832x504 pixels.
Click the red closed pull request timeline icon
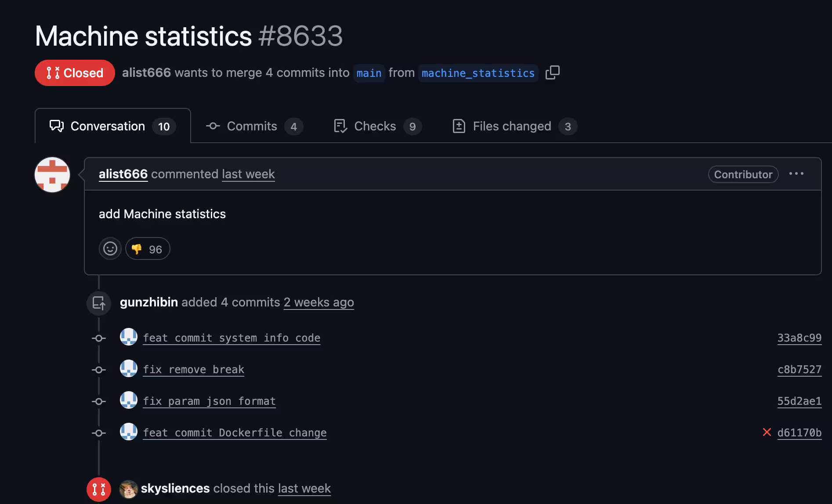99,489
